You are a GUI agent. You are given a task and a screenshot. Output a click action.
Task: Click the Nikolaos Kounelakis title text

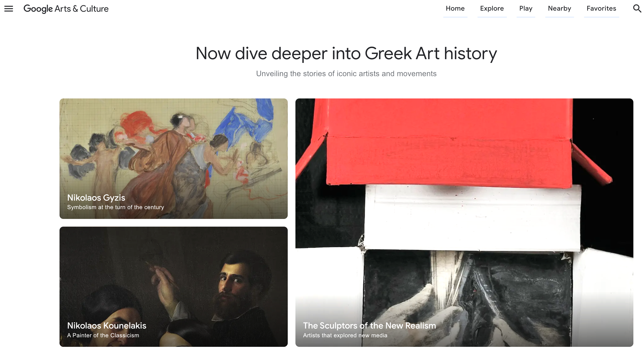[107, 326]
